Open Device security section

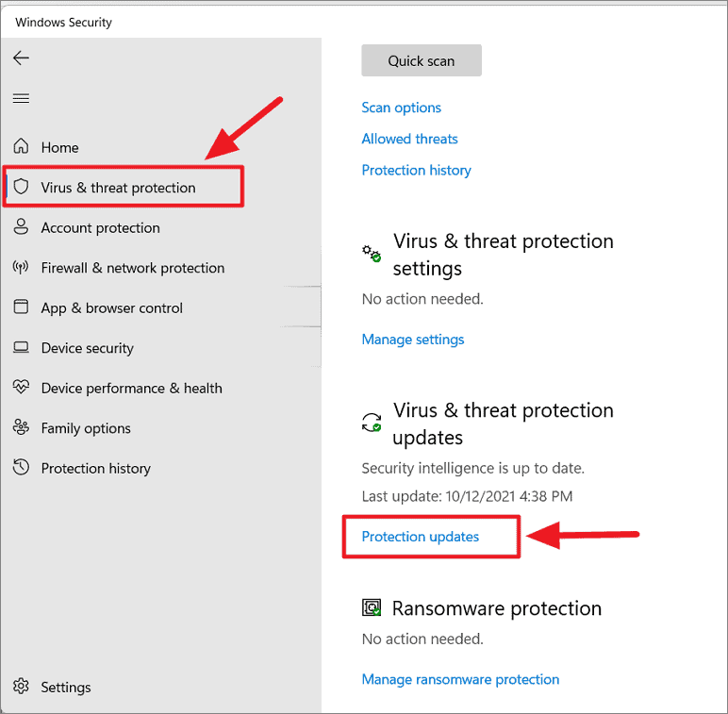88,348
